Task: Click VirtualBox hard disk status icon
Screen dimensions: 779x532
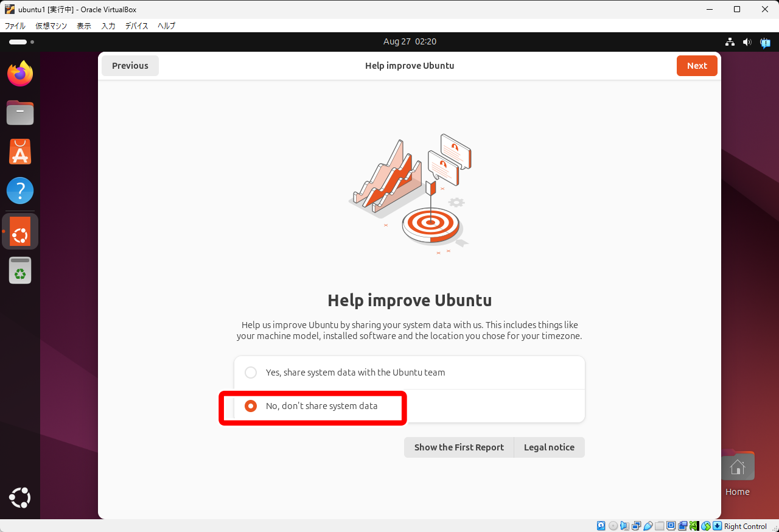Action: pyautogui.click(x=601, y=526)
